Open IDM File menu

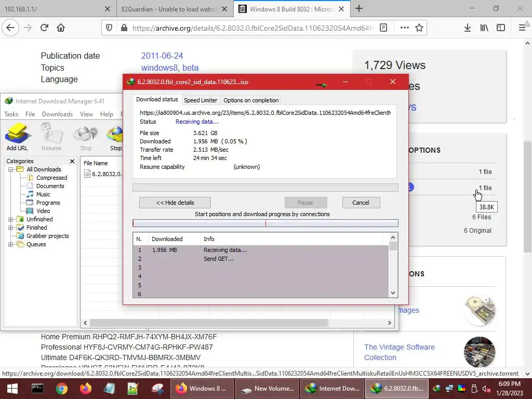click(x=30, y=114)
